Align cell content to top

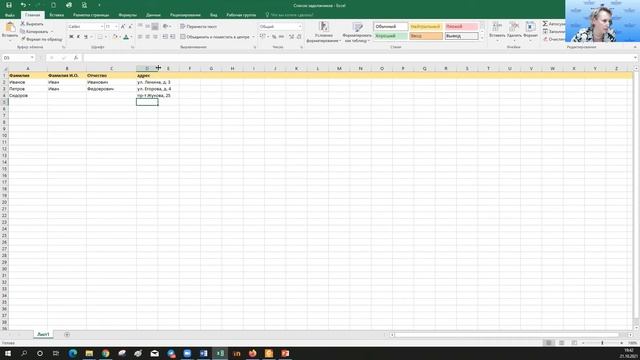click(x=140, y=27)
